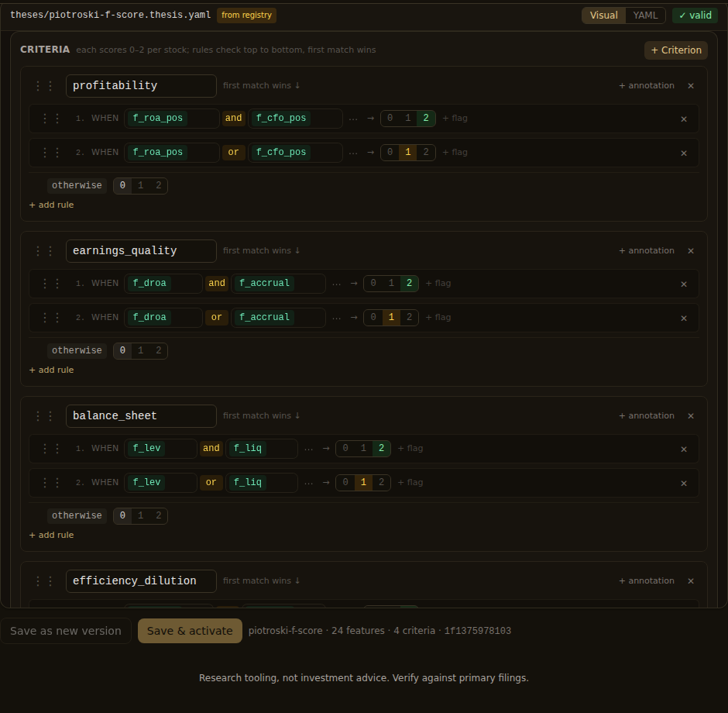Click the drag handle of profitability rule 1

pyautogui.click(x=51, y=119)
